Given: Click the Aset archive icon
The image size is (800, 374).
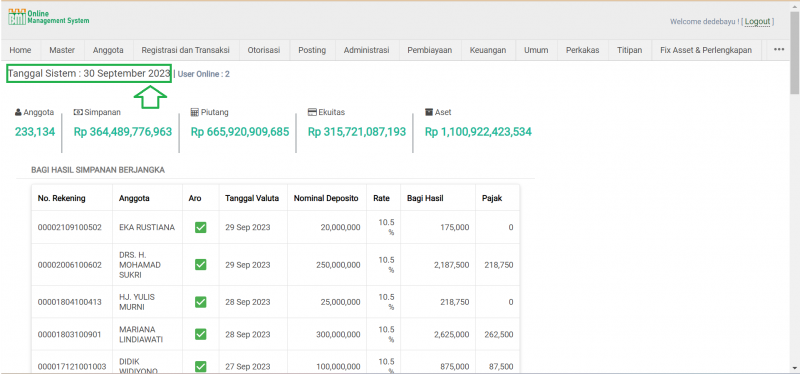Looking at the screenshot, I should tap(429, 112).
